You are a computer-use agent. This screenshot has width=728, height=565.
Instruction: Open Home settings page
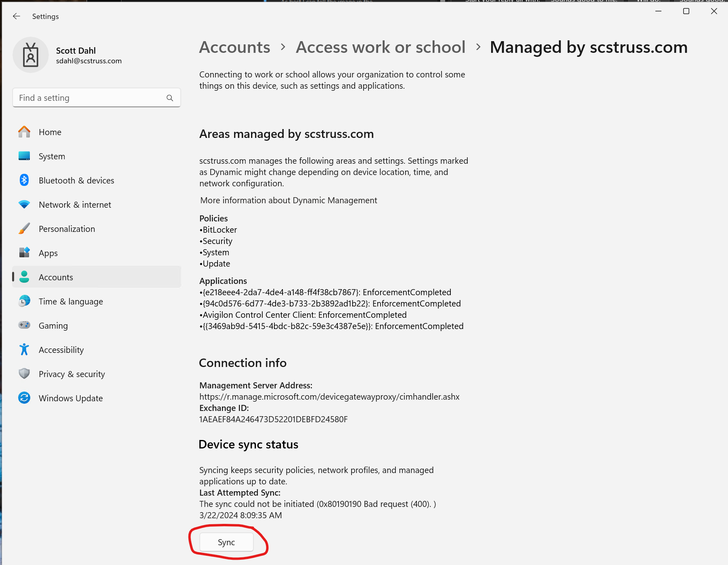(96, 132)
